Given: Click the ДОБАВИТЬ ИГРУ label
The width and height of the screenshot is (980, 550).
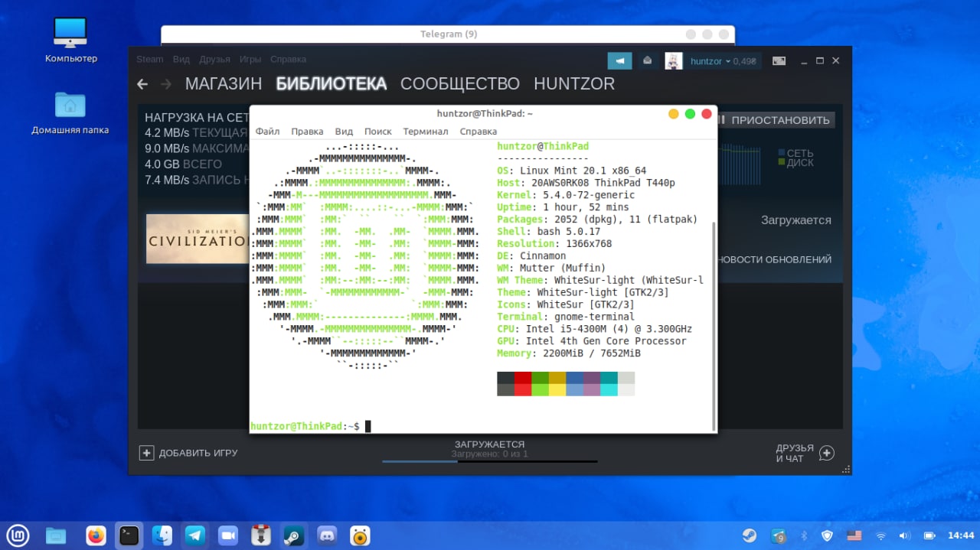Looking at the screenshot, I should pyautogui.click(x=198, y=453).
